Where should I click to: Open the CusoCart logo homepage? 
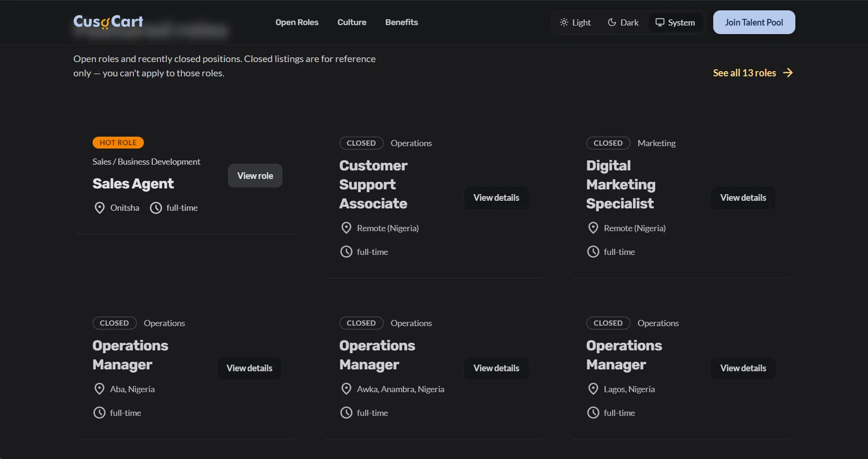point(108,22)
